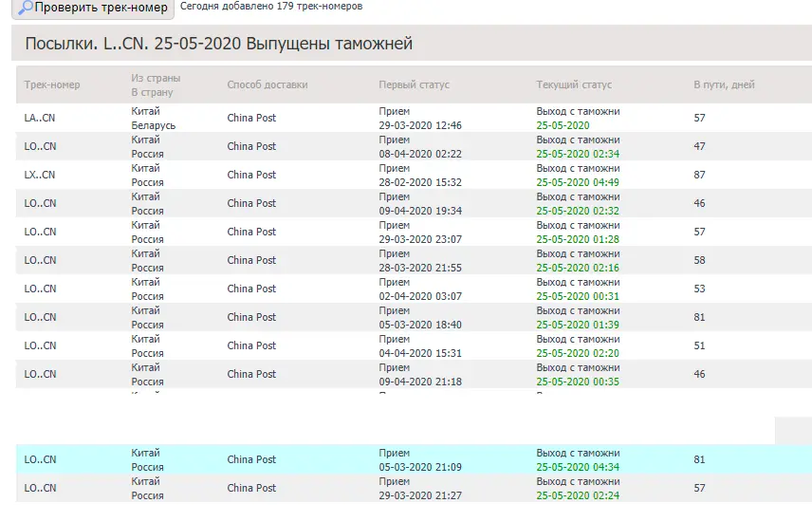Click the customs exit time 25-05-2020 00:35
This screenshot has width=812, height=522.
(578, 382)
